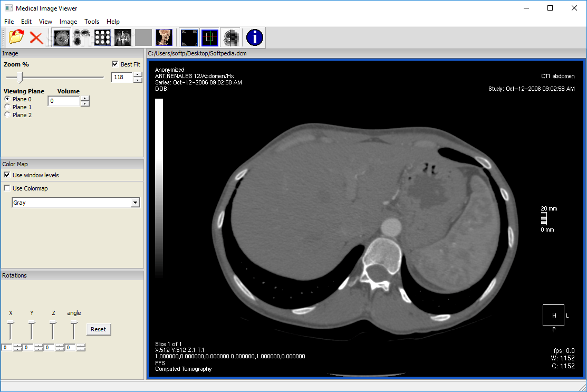Enable the Use Colormap option
This screenshot has height=392, width=587.
[7, 188]
